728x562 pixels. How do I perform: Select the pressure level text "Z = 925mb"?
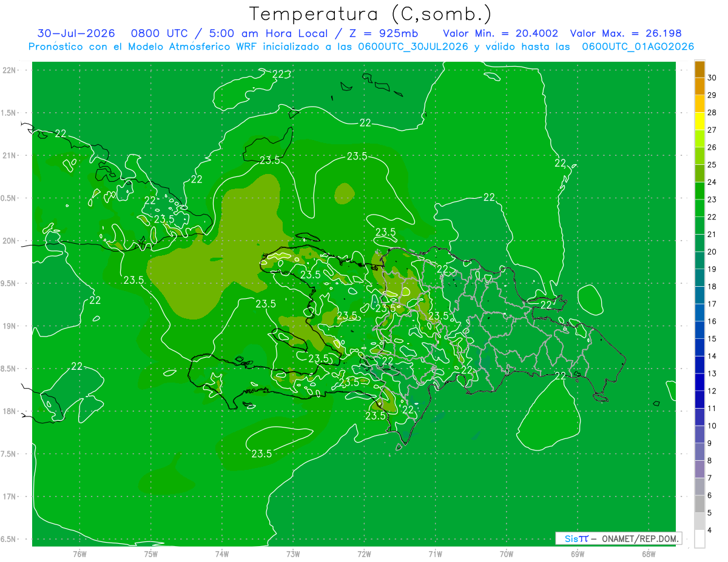tap(383, 33)
